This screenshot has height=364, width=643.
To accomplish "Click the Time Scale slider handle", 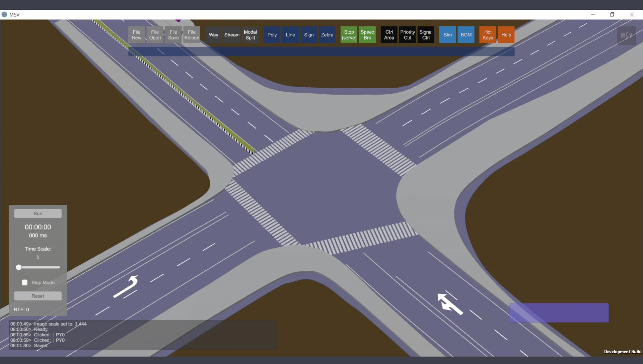I will 19,267.
